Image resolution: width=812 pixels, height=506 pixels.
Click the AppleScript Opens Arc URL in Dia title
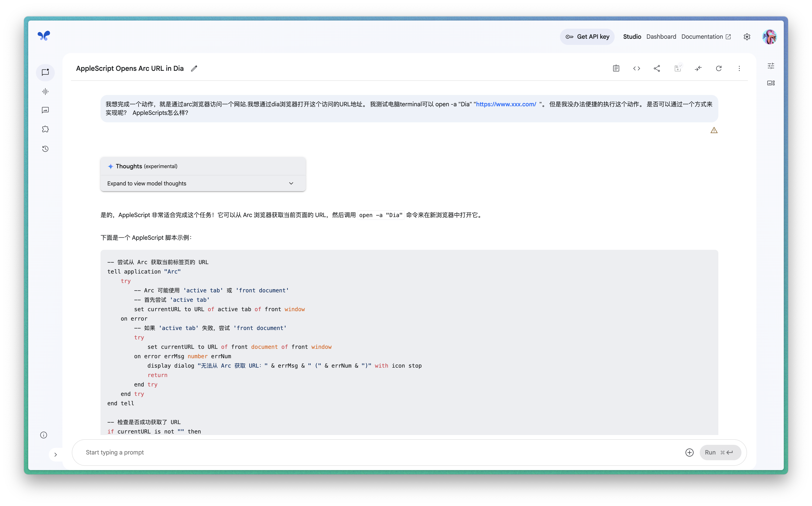click(x=130, y=68)
